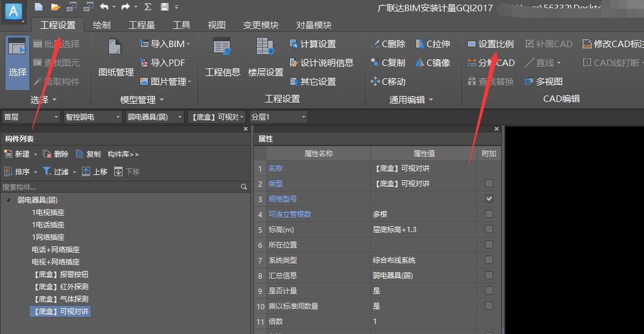Open 图纸管理 drawing management

(116, 58)
